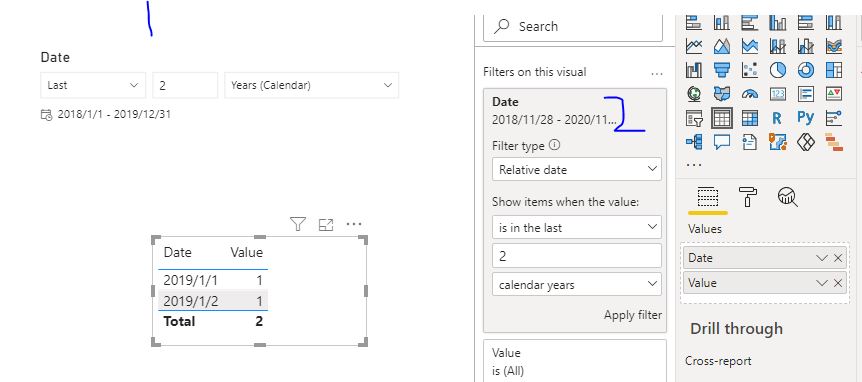Image resolution: width=862 pixels, height=382 pixels.
Task: Click the slicer date range 2018/1/1 - 2019/12/31
Action: point(114,114)
